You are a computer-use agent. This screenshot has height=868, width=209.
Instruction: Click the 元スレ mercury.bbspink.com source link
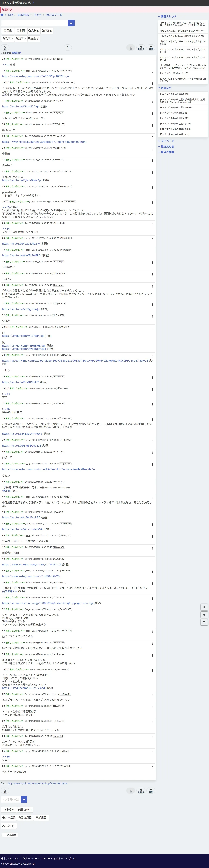click(38, 783)
